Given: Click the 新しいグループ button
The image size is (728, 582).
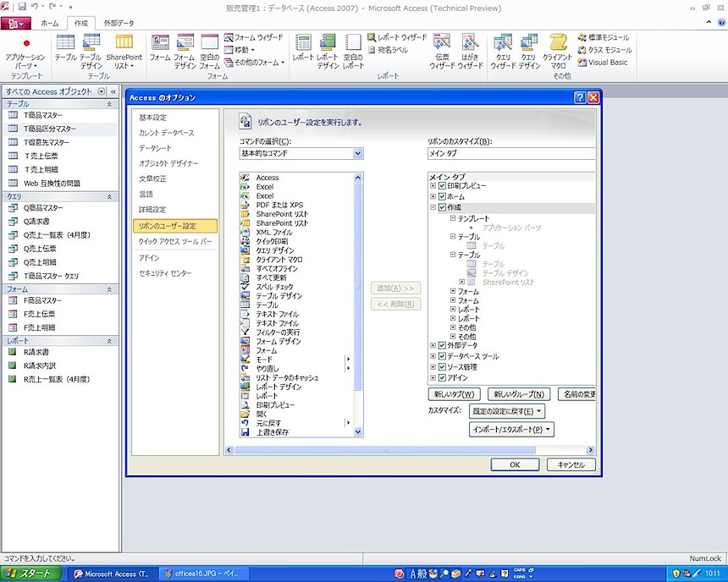Looking at the screenshot, I should (x=519, y=394).
